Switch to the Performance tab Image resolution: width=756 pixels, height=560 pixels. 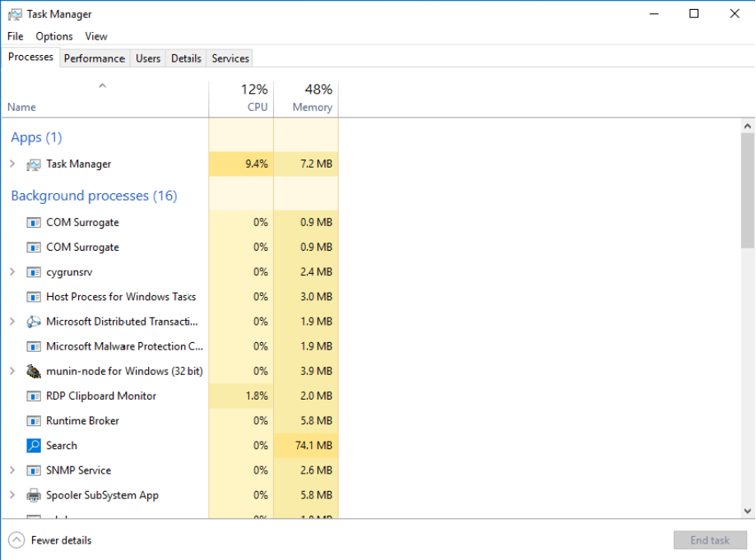click(x=94, y=58)
